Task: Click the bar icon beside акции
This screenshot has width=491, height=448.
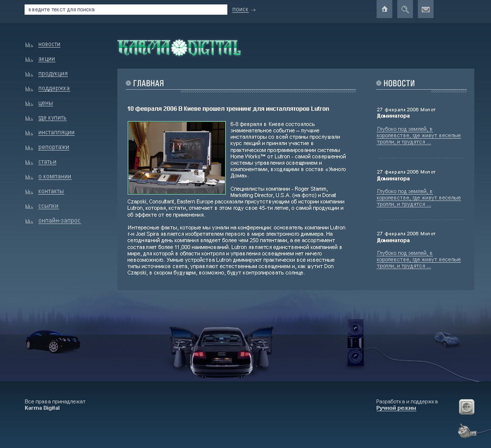Action: (29, 59)
